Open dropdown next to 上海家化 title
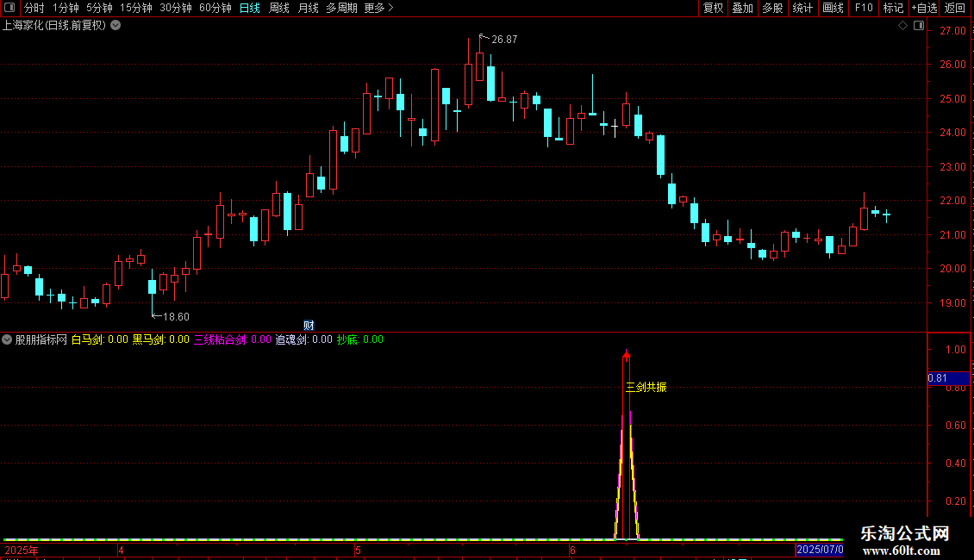 point(116,26)
